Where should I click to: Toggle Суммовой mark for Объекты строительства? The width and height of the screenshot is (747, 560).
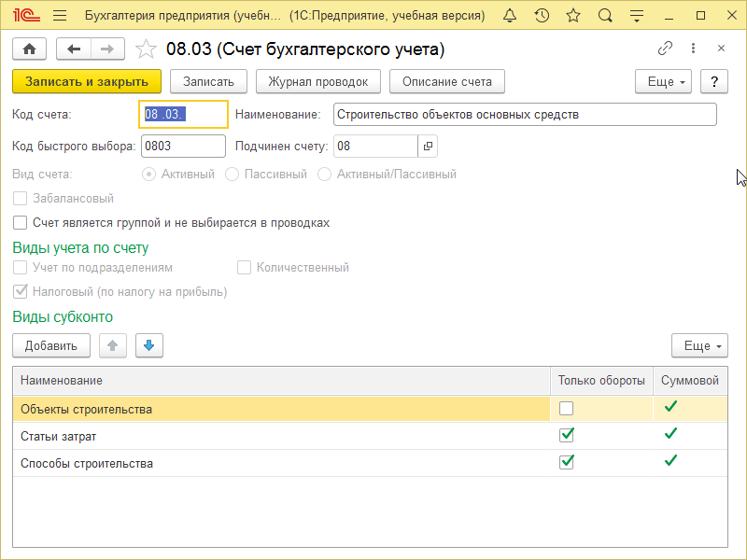(x=670, y=406)
